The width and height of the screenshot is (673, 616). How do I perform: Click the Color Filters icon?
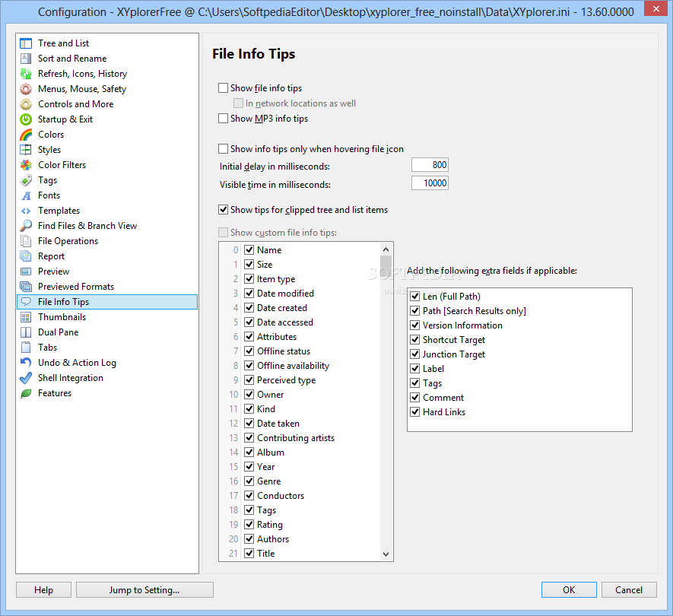(x=26, y=165)
